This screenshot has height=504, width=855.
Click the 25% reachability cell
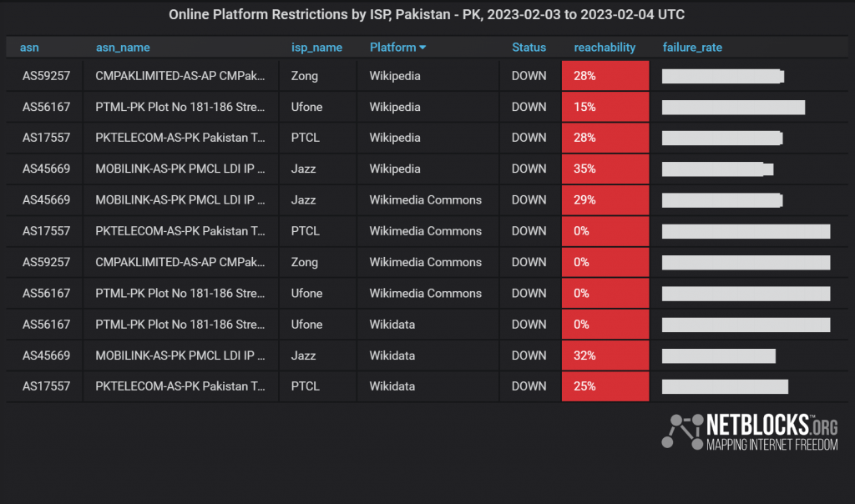pyautogui.click(x=605, y=386)
